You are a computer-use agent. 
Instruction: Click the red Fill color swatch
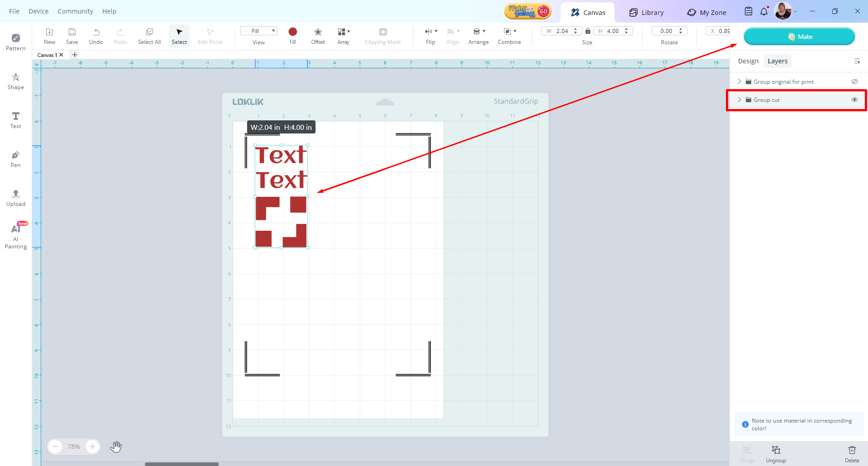point(293,32)
